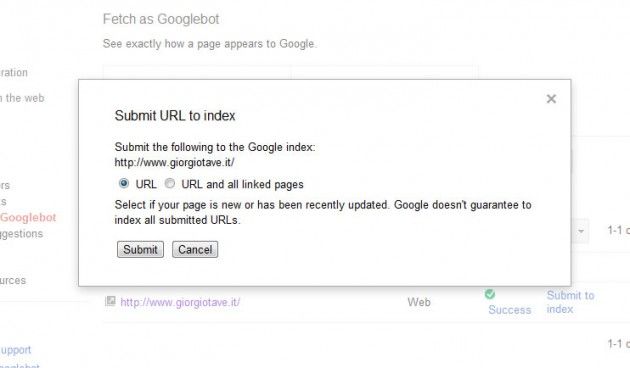This screenshot has height=368, width=630.
Task: Click the Cancel button
Action: [x=195, y=249]
